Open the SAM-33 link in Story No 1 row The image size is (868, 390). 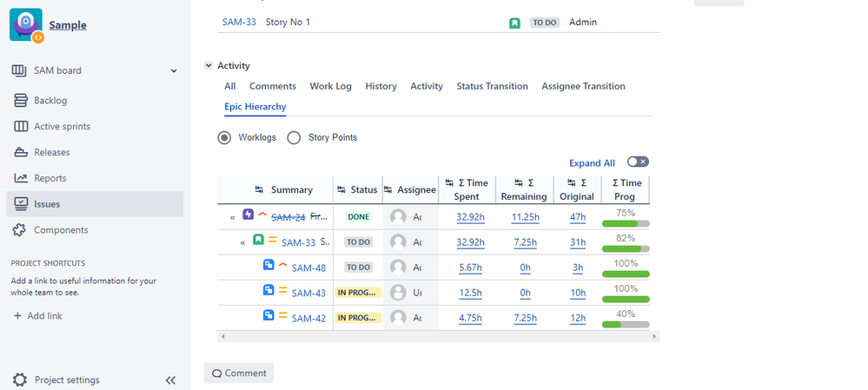point(239,22)
